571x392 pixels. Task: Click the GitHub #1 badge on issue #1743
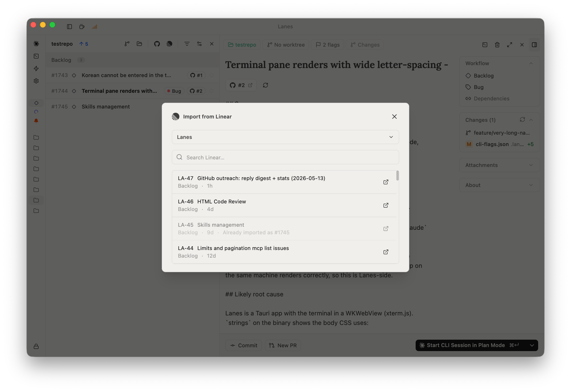click(x=197, y=75)
